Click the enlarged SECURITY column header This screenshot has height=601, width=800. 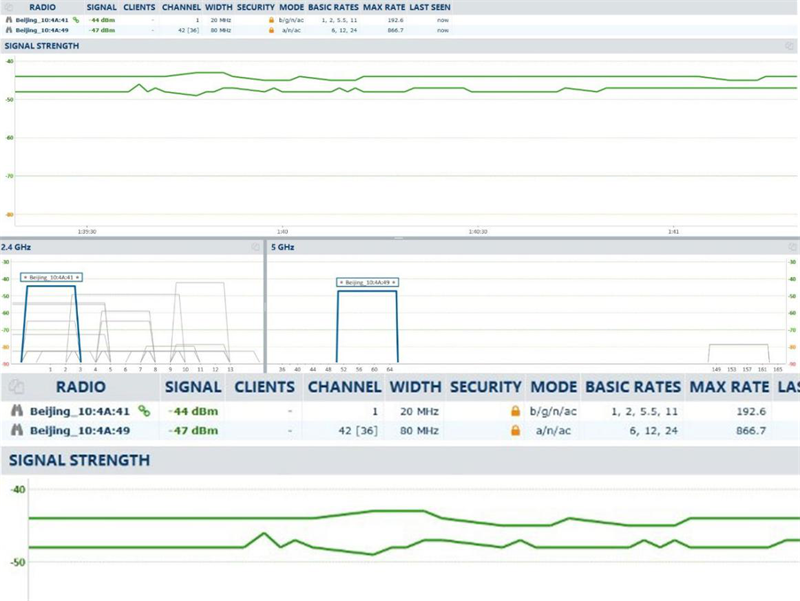pyautogui.click(x=485, y=387)
